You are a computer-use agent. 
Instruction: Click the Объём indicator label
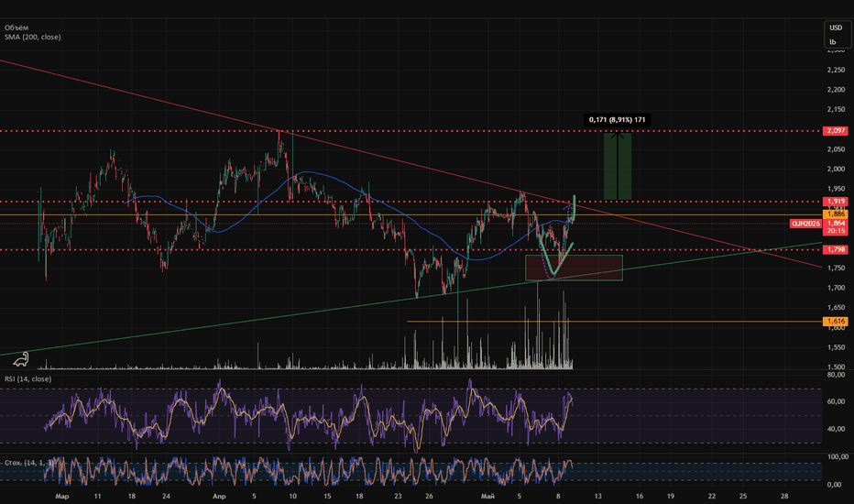(x=16, y=27)
